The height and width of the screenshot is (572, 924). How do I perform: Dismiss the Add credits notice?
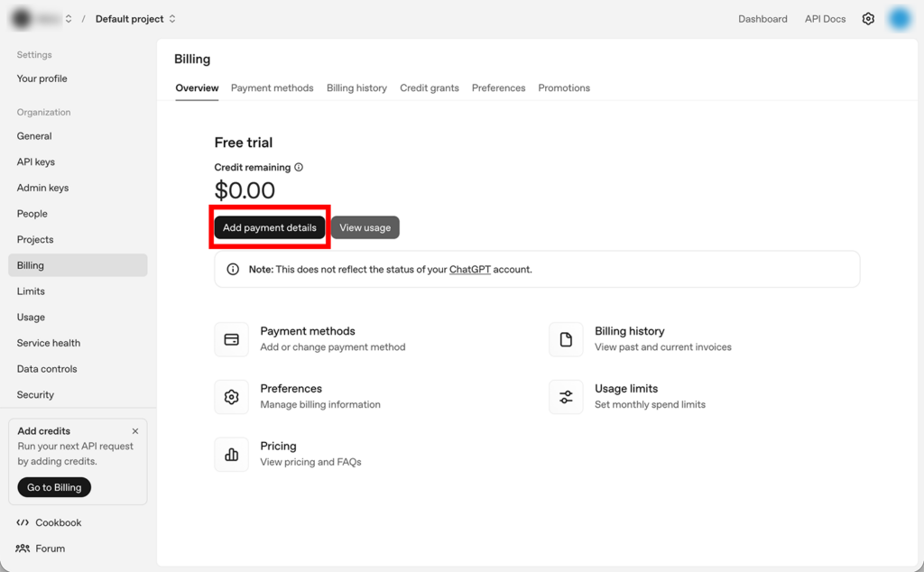pyautogui.click(x=135, y=431)
